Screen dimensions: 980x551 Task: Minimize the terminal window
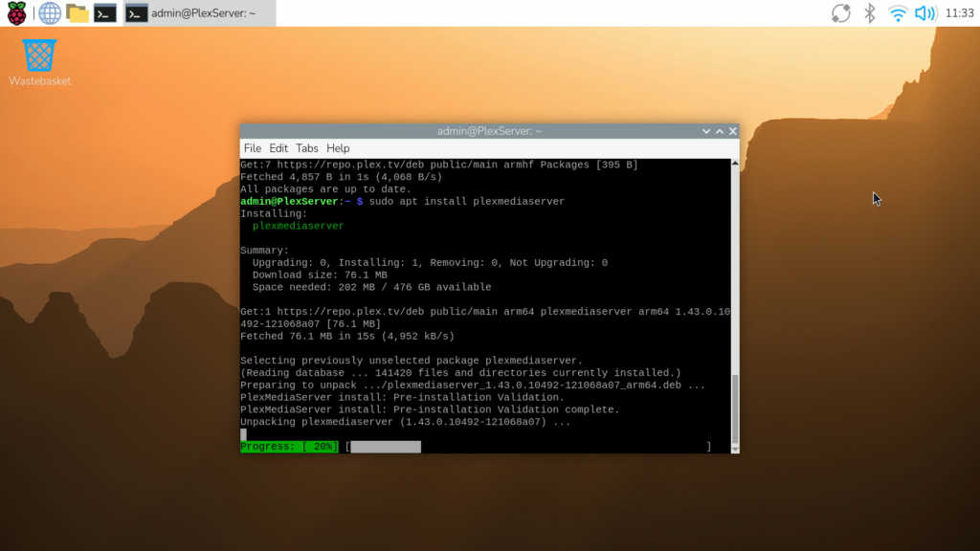click(706, 131)
